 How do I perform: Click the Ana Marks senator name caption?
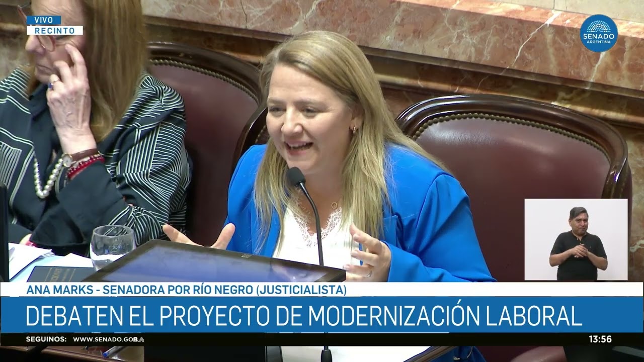(186, 290)
